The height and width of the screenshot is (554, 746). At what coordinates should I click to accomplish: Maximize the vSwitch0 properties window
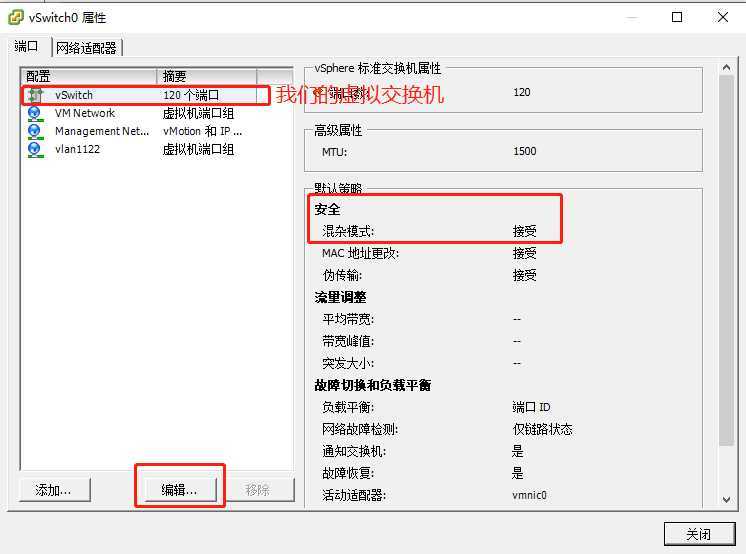677,17
